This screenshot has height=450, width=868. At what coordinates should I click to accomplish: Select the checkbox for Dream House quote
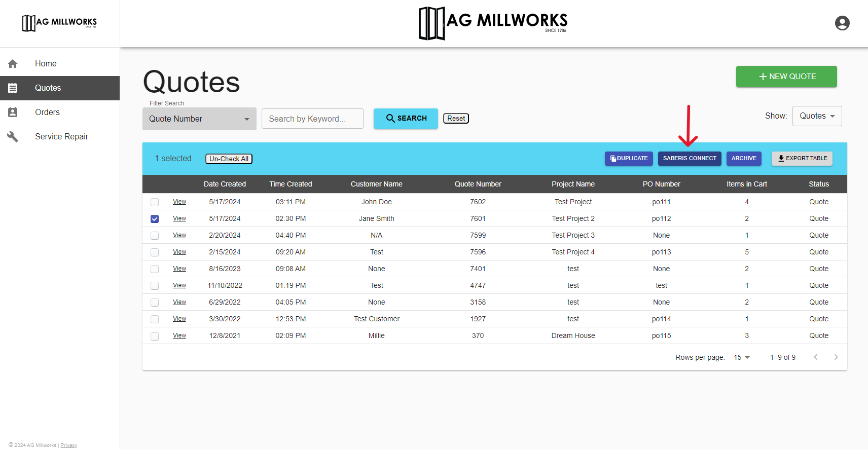click(x=155, y=336)
